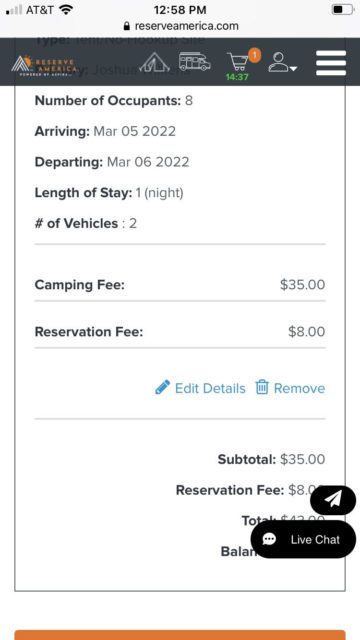Open the Edit Details link
Image resolution: width=360 pixels, height=640 pixels.
(x=210, y=388)
